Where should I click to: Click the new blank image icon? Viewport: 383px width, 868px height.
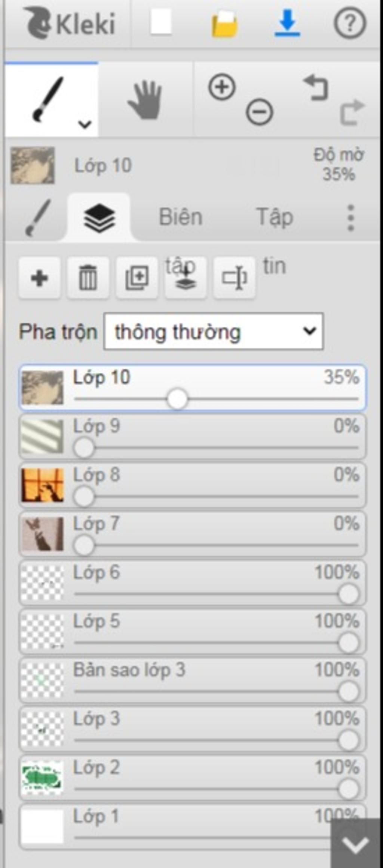[x=161, y=22]
